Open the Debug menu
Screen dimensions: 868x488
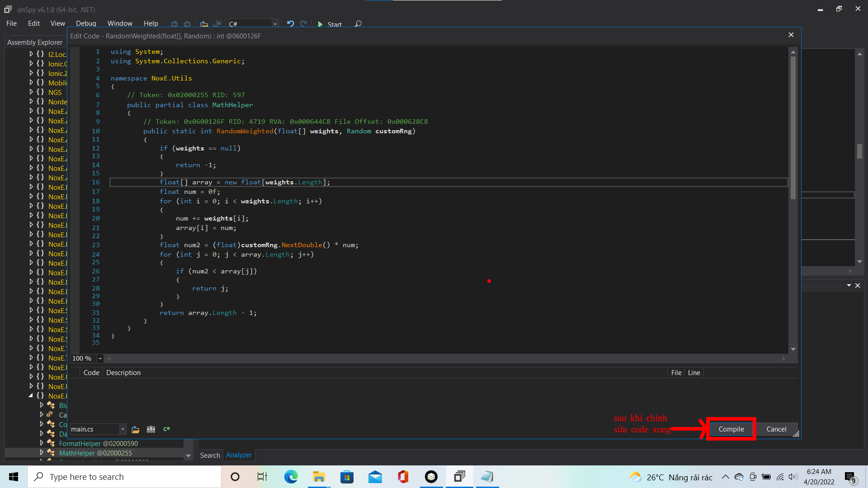click(86, 23)
